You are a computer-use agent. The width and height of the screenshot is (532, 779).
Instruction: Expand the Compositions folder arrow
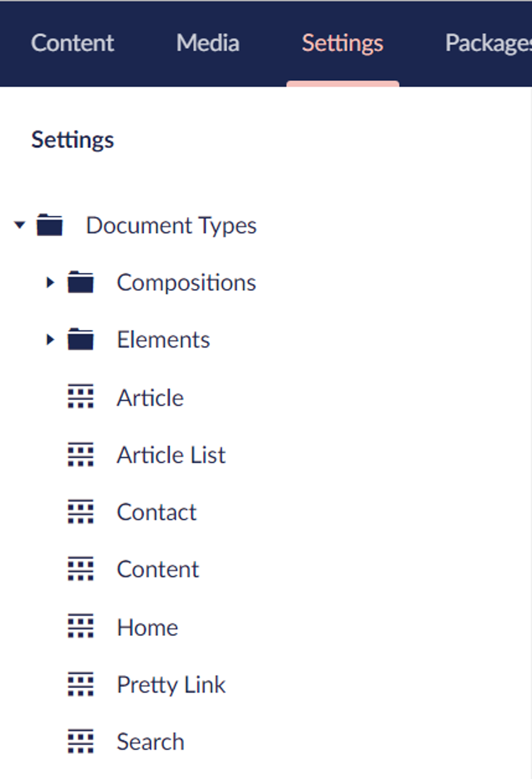click(x=50, y=283)
